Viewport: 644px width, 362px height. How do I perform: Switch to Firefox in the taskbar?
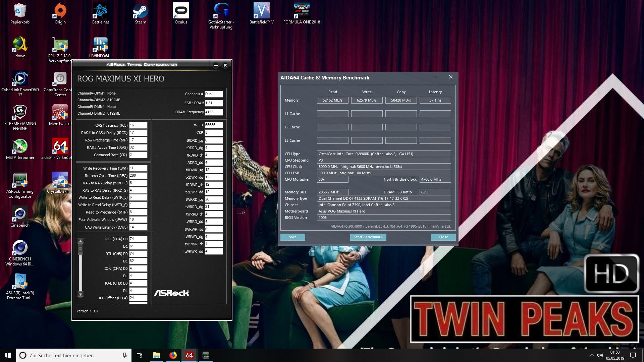[x=173, y=355]
